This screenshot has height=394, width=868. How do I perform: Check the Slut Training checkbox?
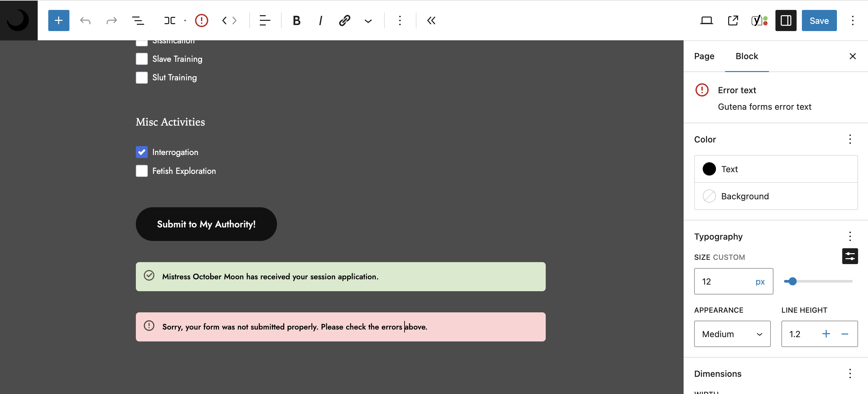click(141, 78)
